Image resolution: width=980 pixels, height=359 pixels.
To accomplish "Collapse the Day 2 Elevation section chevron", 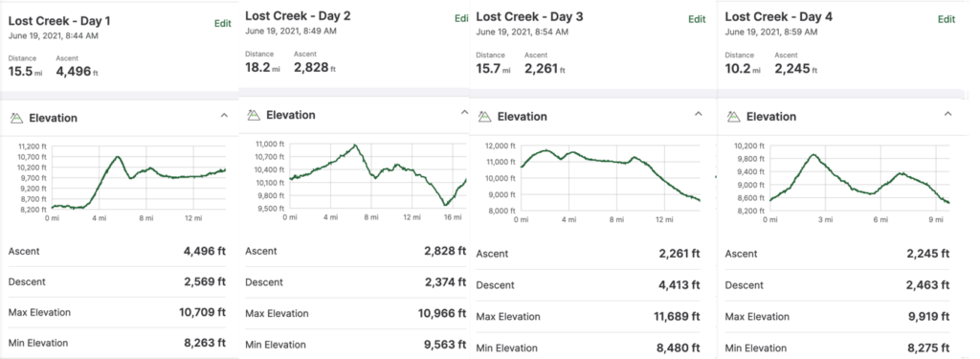I will click(x=464, y=113).
